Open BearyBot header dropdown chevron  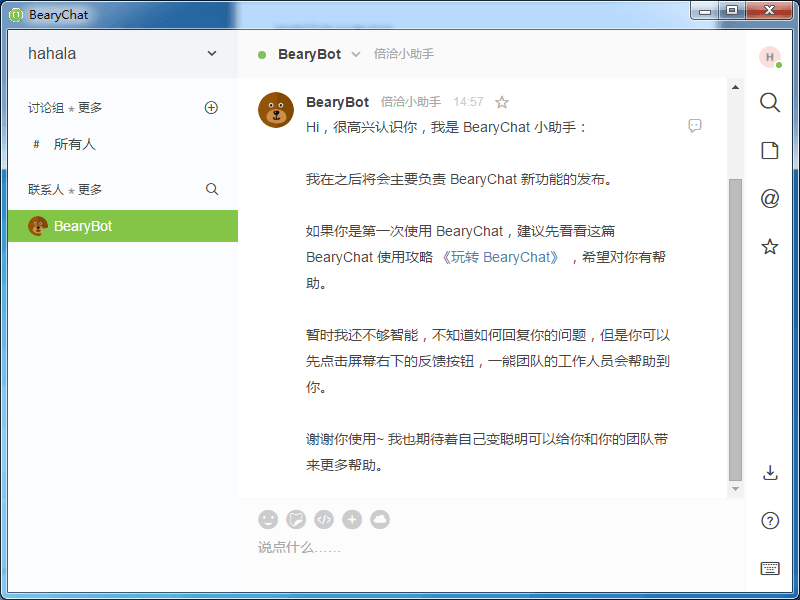pyautogui.click(x=356, y=54)
